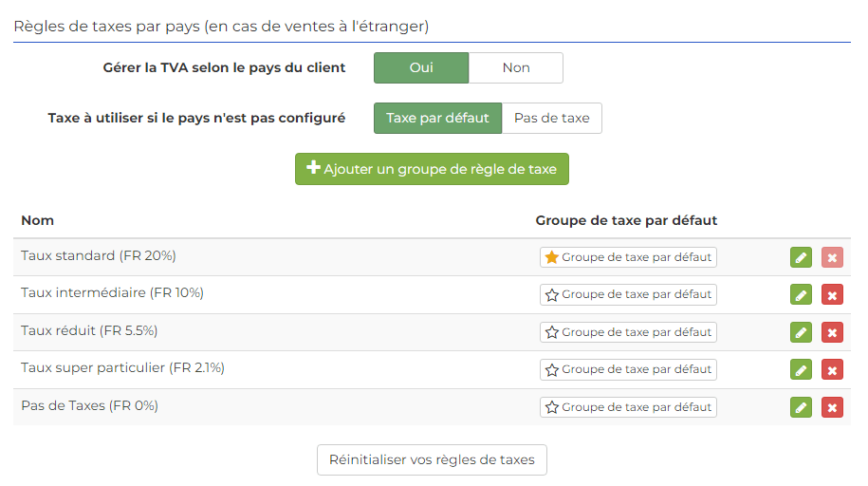The image size is (868, 486).
Task: Select Oui for TVA selon le pays
Action: point(421,67)
